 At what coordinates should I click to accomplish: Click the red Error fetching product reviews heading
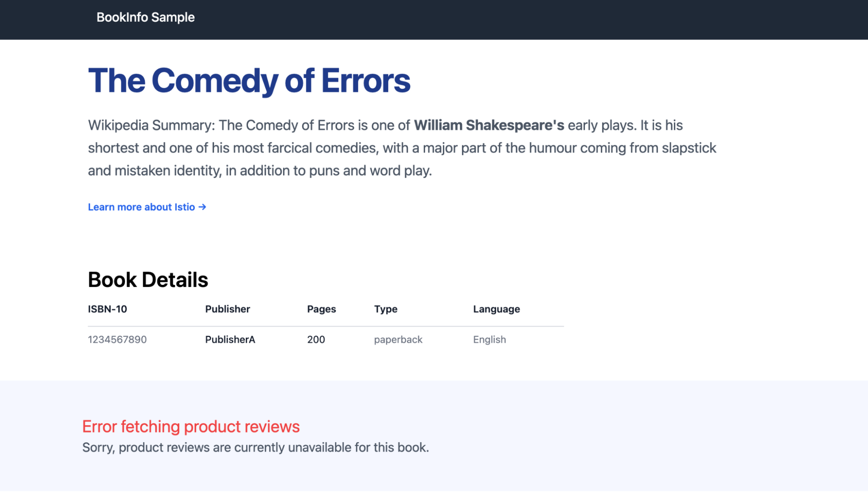click(x=191, y=427)
